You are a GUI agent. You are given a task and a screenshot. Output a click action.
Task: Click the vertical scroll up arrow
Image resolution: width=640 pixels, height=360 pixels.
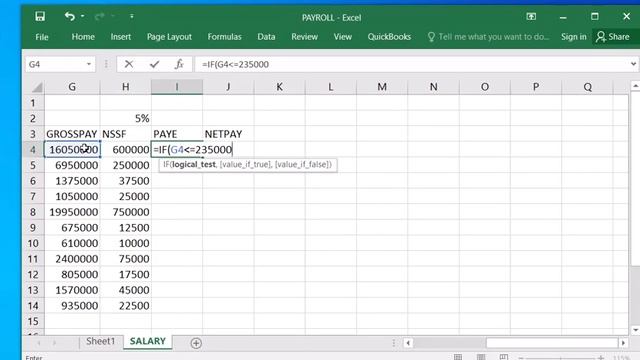pos(635,86)
